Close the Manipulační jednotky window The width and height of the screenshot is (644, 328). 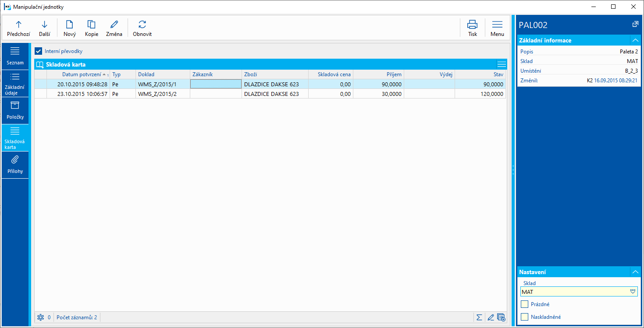633,7
